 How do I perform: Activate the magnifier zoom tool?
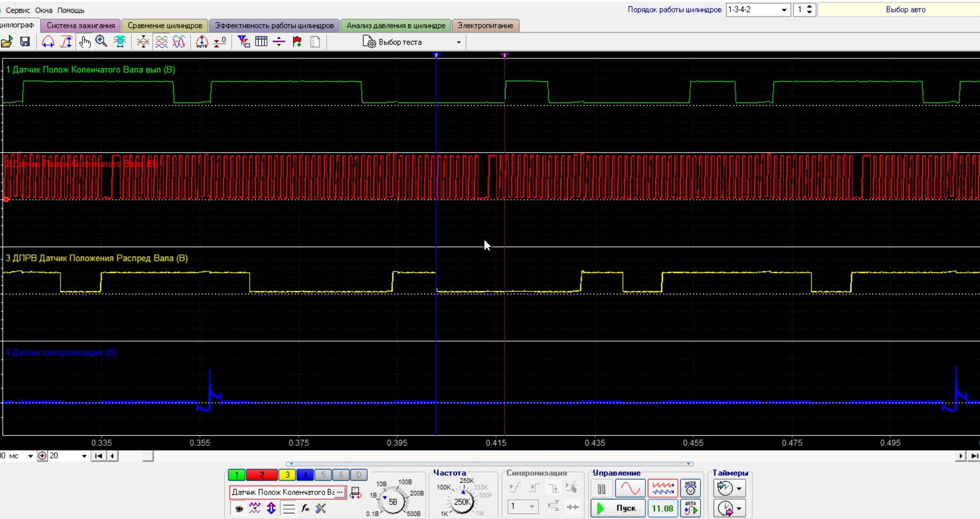coord(101,42)
